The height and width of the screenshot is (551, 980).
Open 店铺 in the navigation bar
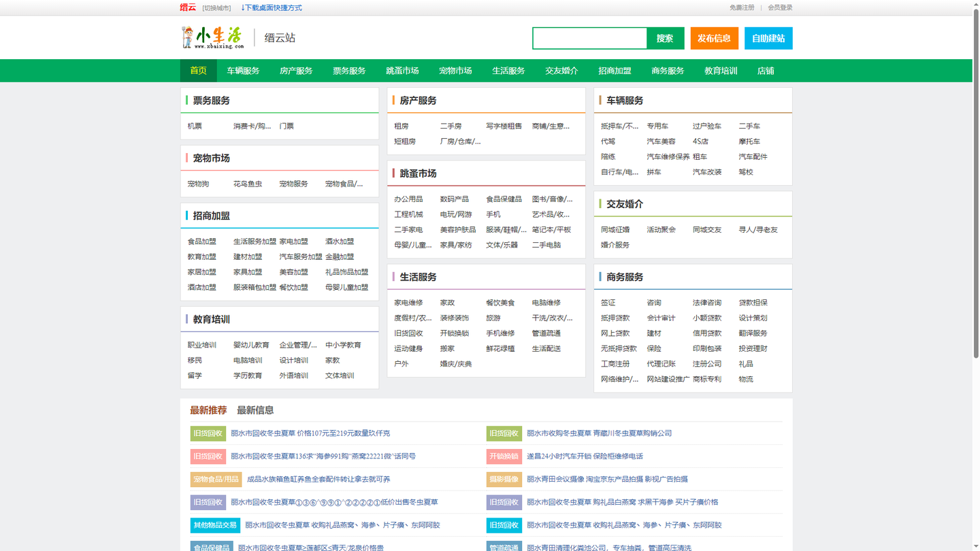point(766,71)
